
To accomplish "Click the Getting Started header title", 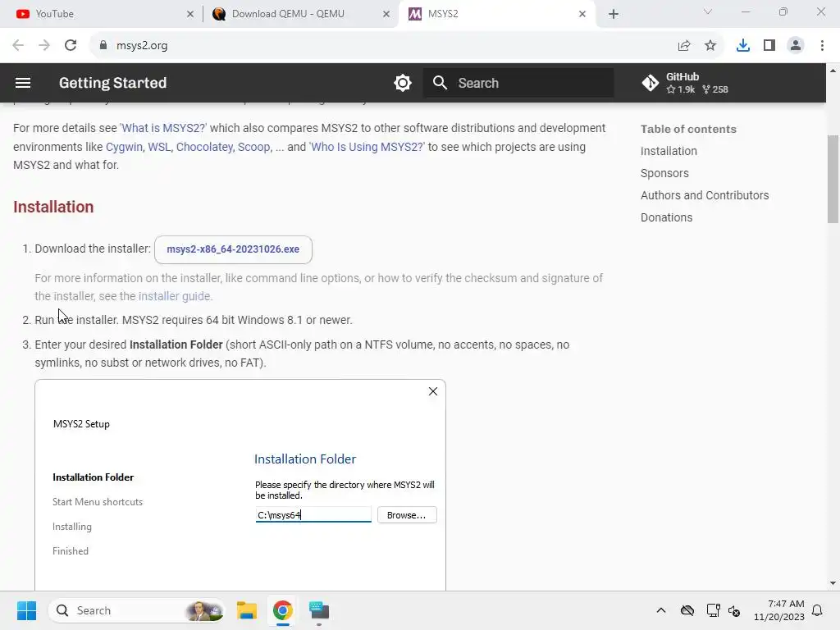I will coord(113,83).
